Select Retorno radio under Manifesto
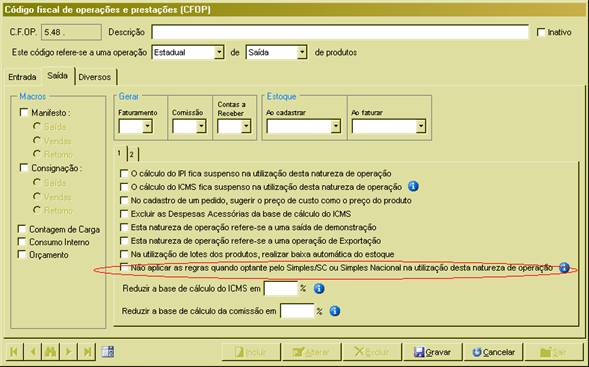589x367 pixels. [37, 154]
